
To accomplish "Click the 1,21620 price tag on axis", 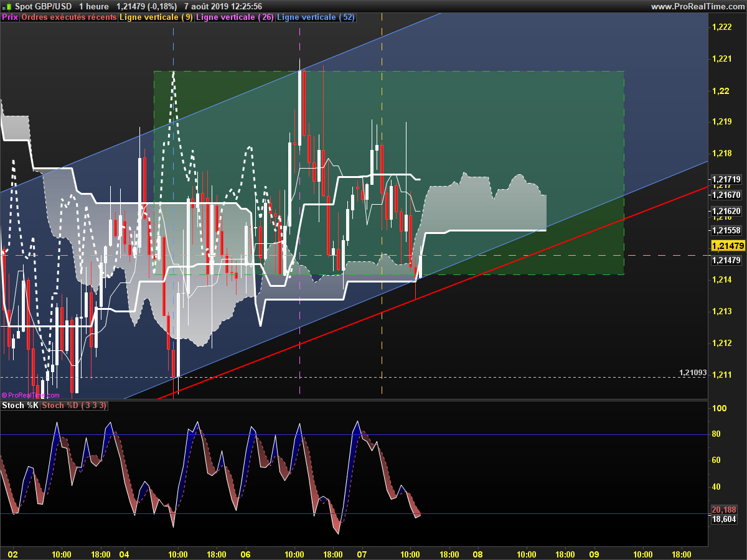I will [728, 211].
